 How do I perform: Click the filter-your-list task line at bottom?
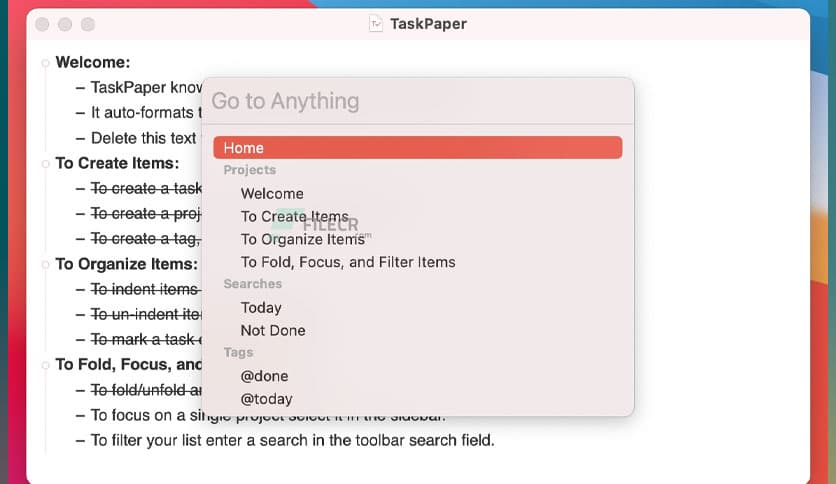(x=292, y=440)
